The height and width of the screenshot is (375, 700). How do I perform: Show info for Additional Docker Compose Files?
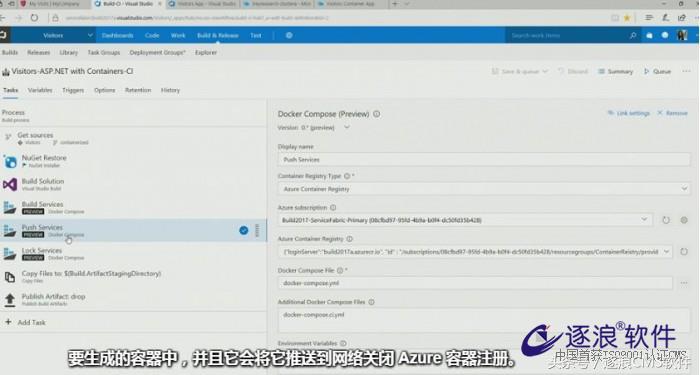tap(371, 302)
